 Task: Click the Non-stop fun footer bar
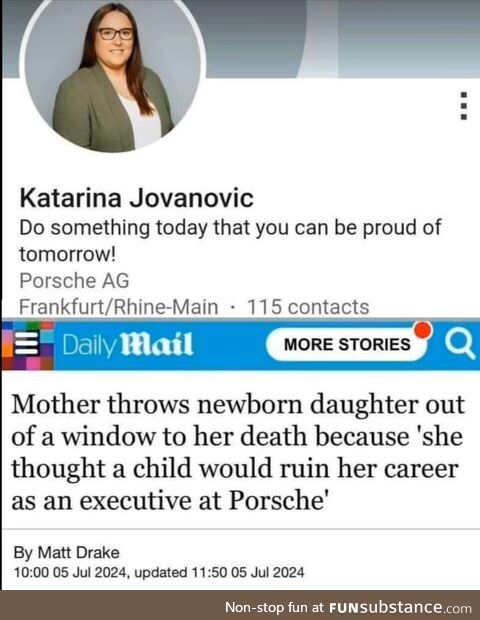tap(240, 605)
